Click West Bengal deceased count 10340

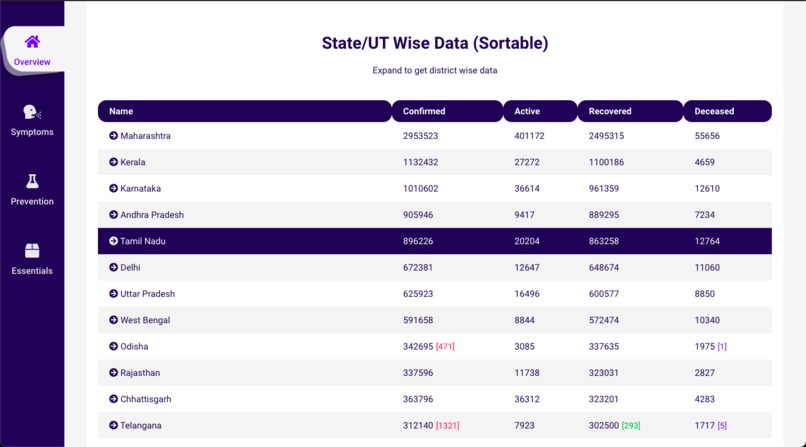click(707, 320)
